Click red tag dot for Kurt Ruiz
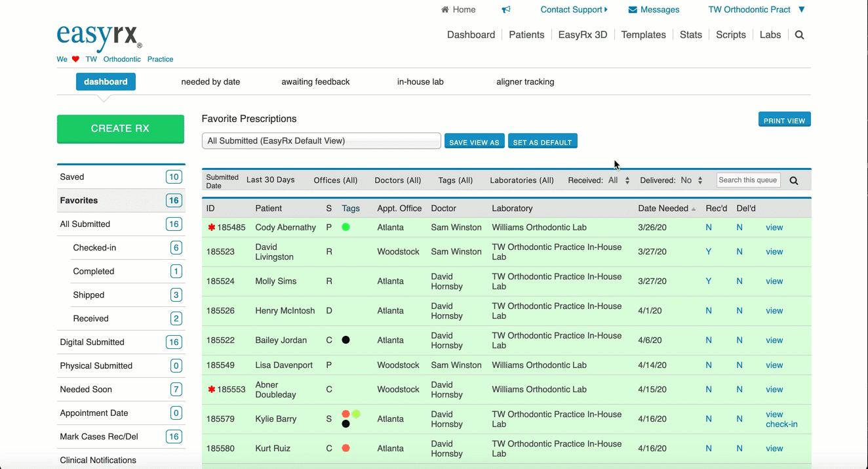Image resolution: width=868 pixels, height=469 pixels. (346, 448)
